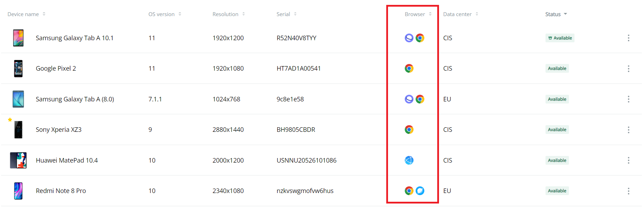This screenshot has height=207, width=644.
Task: Select the Redmi Note 8 Pro device name
Action: (x=61, y=191)
